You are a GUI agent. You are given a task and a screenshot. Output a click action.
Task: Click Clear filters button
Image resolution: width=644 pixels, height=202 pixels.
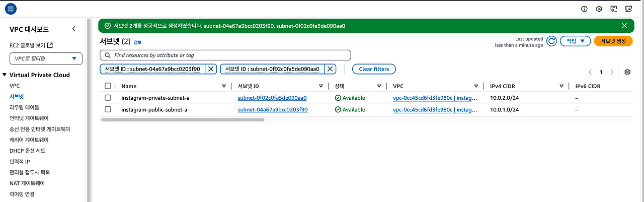tap(374, 69)
